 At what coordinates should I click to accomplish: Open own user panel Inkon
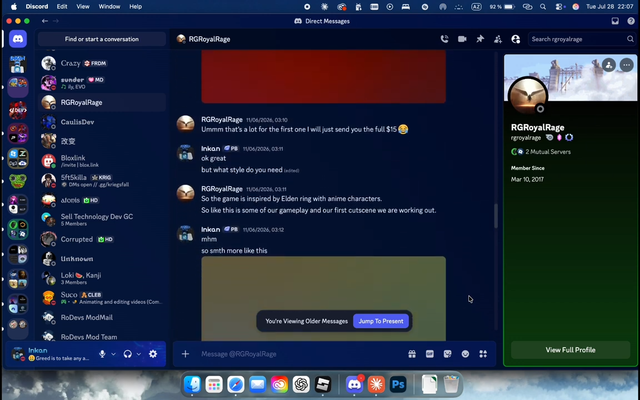51,354
